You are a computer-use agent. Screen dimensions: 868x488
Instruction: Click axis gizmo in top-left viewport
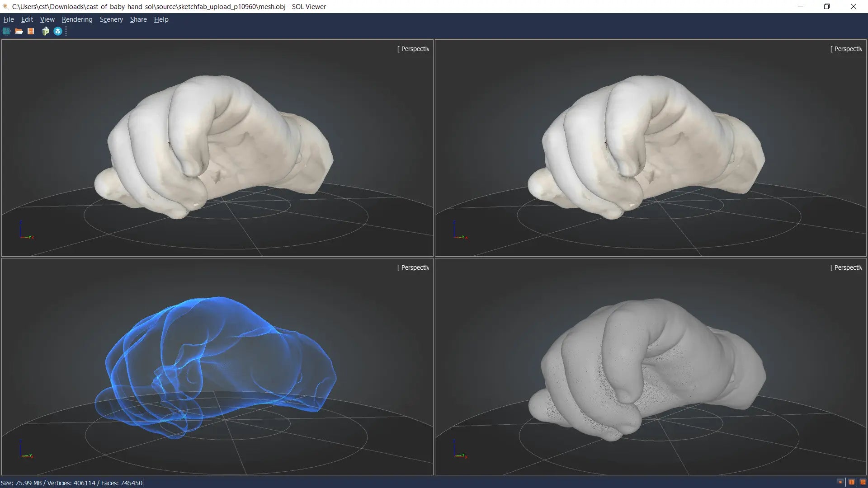[26, 230]
